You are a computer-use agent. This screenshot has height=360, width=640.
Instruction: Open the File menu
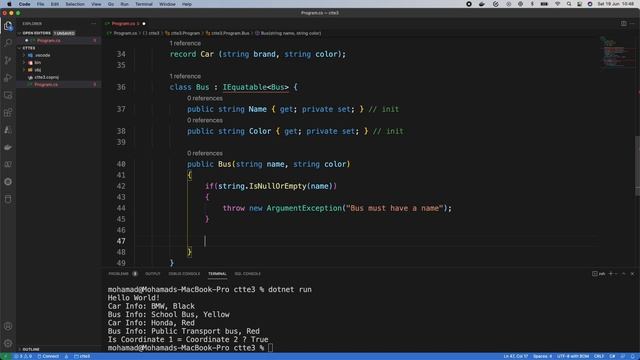tap(40, 4)
